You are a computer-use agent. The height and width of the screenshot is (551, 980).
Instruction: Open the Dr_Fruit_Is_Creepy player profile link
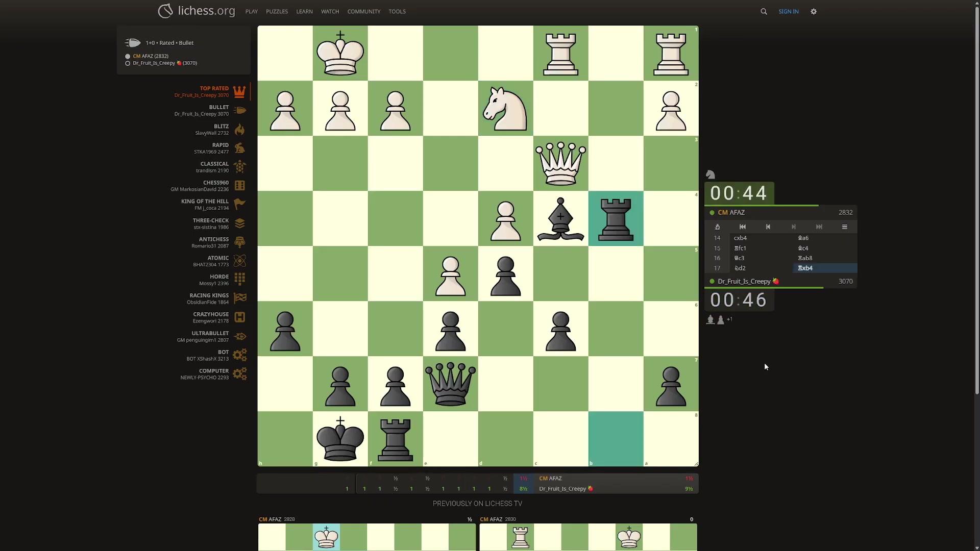pyautogui.click(x=744, y=281)
